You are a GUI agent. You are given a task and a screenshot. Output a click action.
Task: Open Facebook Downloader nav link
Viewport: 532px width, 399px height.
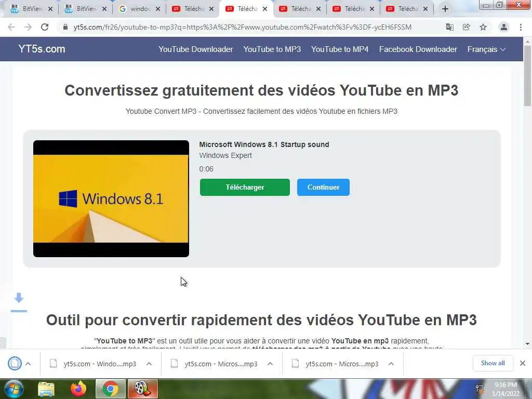[418, 49]
